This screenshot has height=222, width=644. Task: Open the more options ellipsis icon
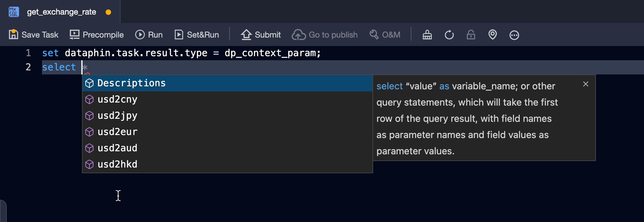(x=514, y=35)
